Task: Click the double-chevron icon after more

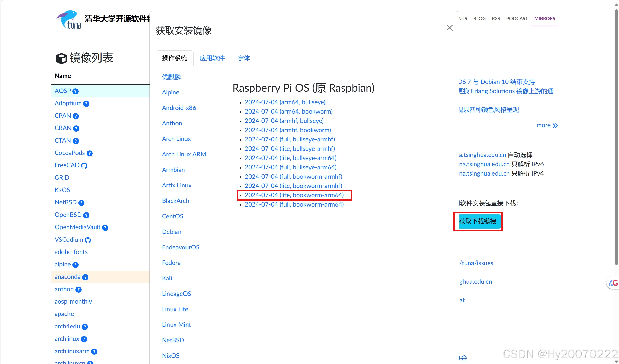Action: point(555,126)
